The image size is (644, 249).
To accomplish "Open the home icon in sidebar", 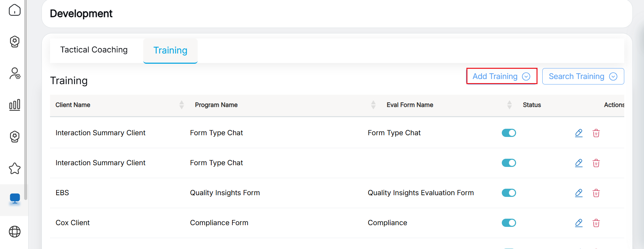I will [15, 10].
